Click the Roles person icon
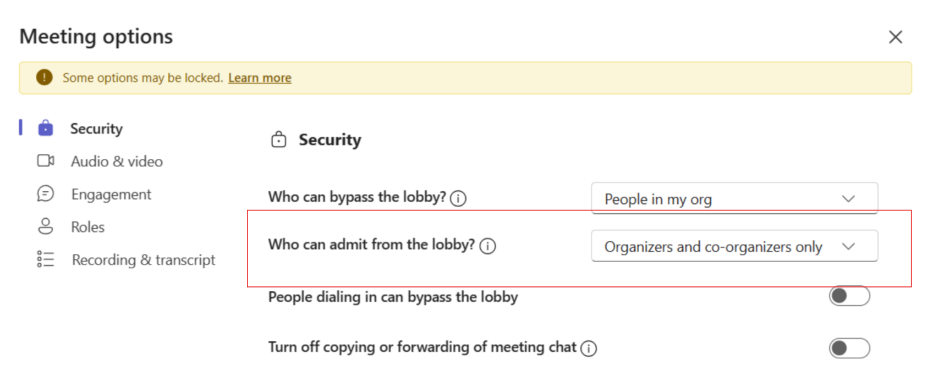Viewport: 933px width, 371px height. click(x=45, y=227)
